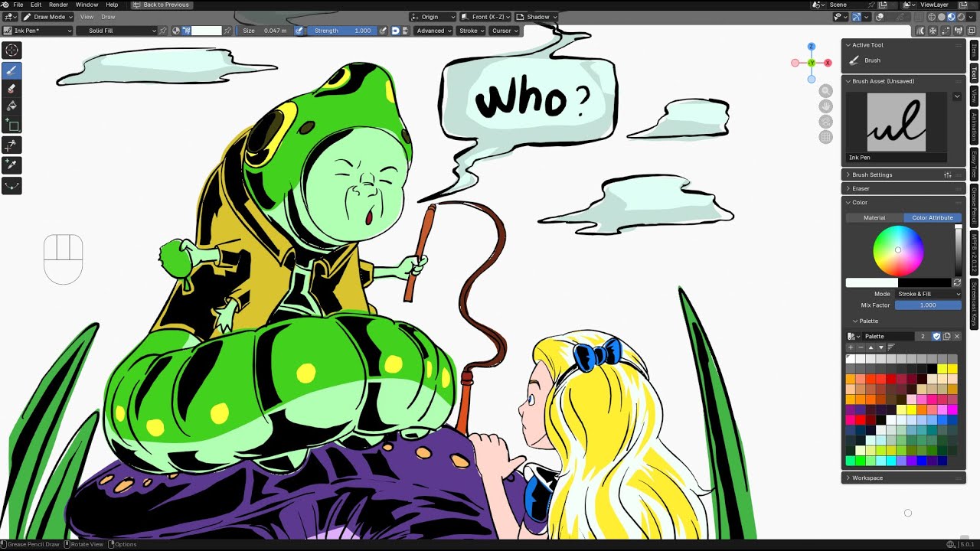Open the File menu
The width and height of the screenshot is (980, 551).
18,5
